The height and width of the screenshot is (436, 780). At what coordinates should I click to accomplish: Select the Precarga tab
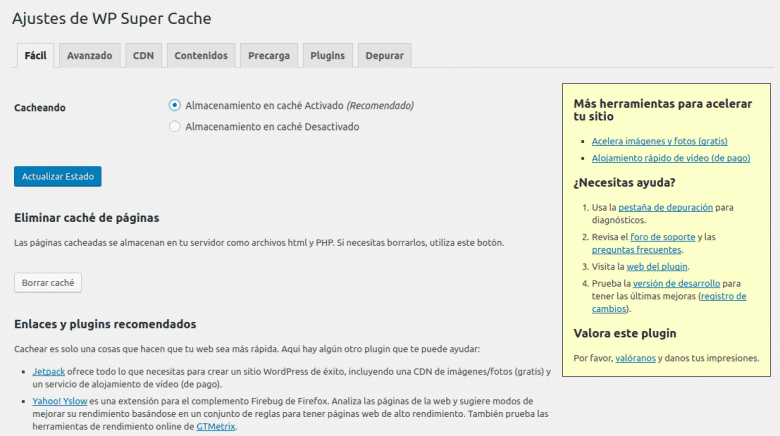(269, 55)
